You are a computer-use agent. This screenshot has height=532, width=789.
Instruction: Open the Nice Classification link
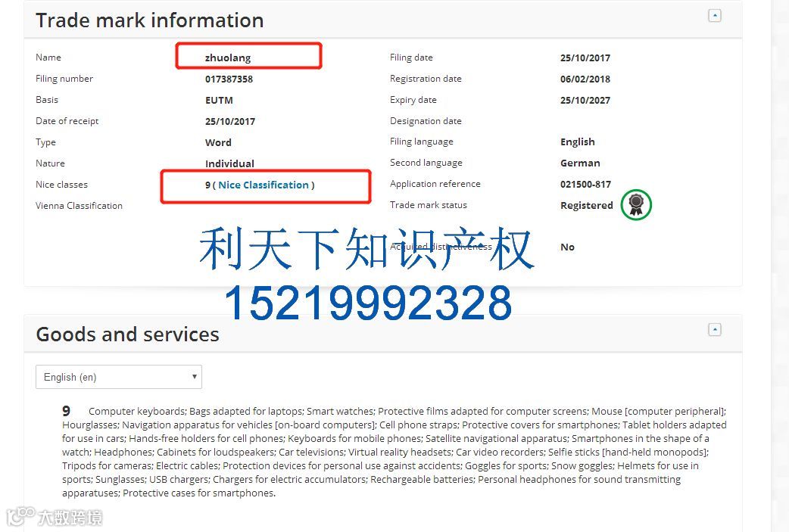click(264, 185)
